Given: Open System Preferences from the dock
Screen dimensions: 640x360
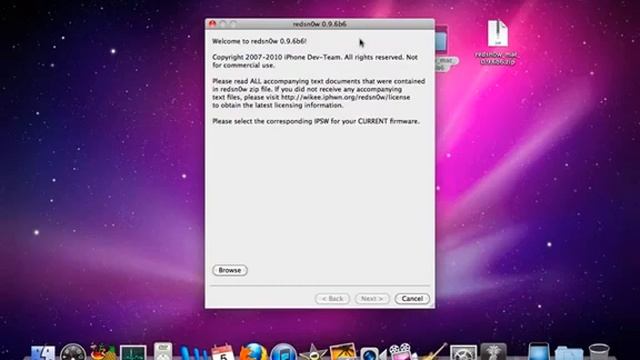Looking at the screenshot, I should click(x=463, y=353).
